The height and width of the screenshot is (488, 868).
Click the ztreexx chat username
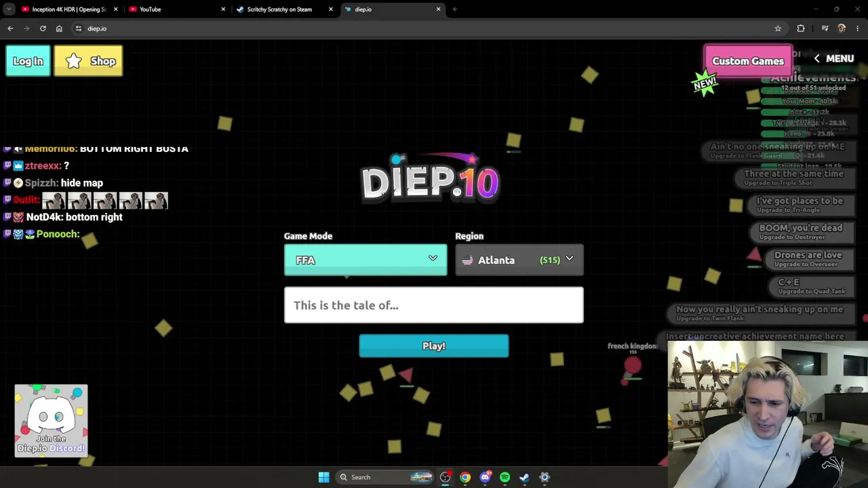(43, 165)
